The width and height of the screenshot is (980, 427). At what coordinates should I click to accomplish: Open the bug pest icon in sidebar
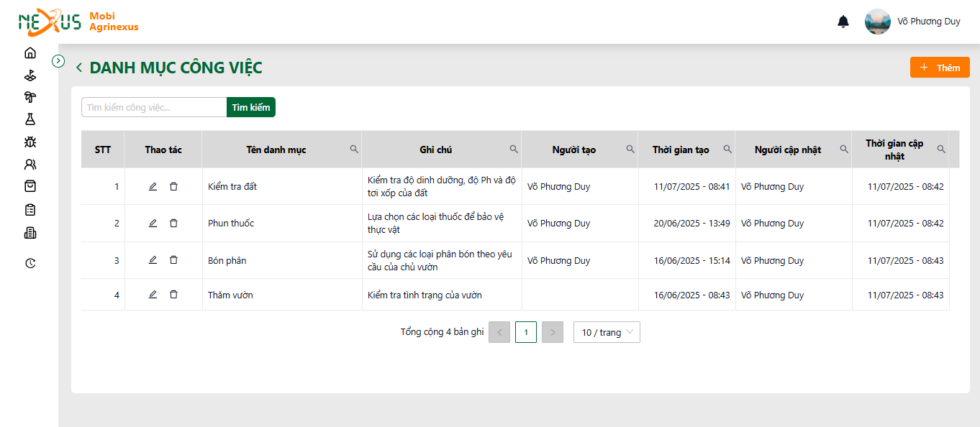pyautogui.click(x=30, y=142)
